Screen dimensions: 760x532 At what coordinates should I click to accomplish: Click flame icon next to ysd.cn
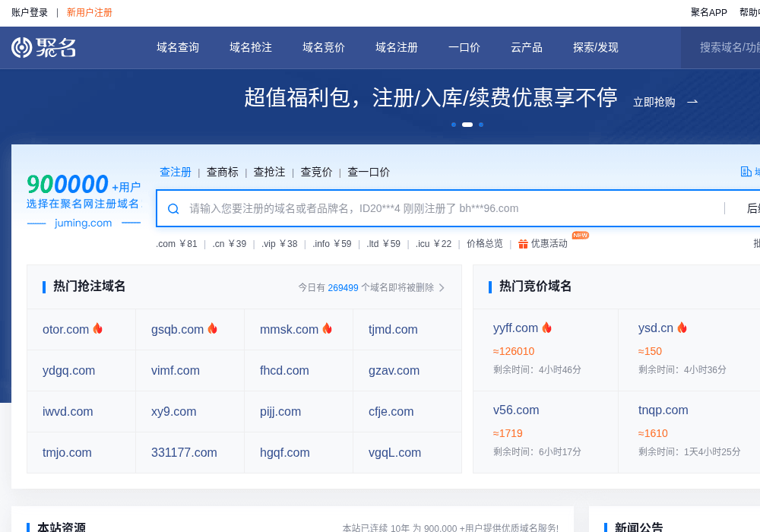pyautogui.click(x=682, y=328)
